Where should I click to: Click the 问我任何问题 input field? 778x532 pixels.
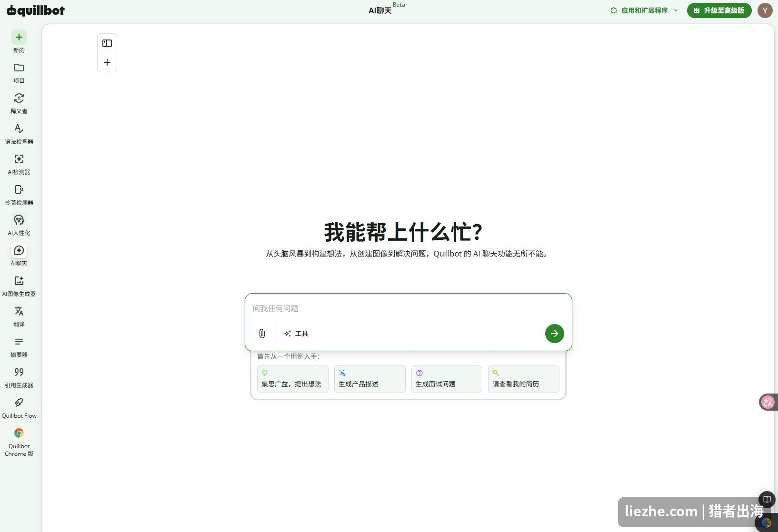point(408,308)
